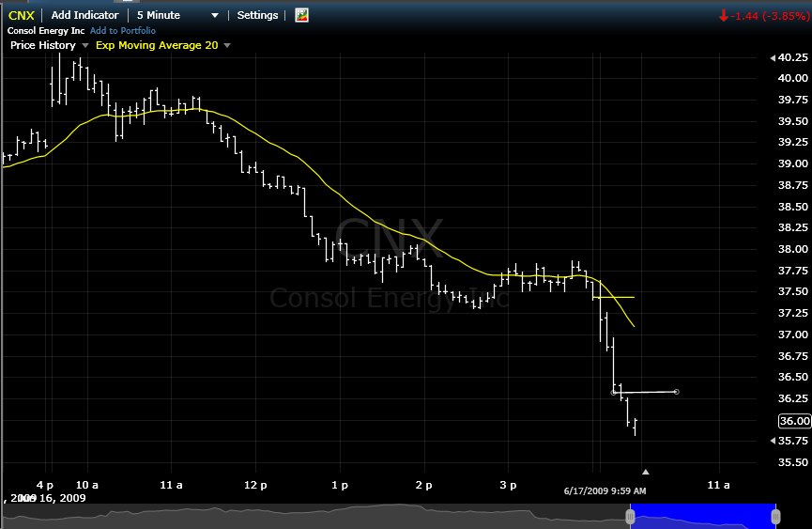Click the low marker at 35.75
This screenshot has width=812, height=529.
tap(773, 441)
